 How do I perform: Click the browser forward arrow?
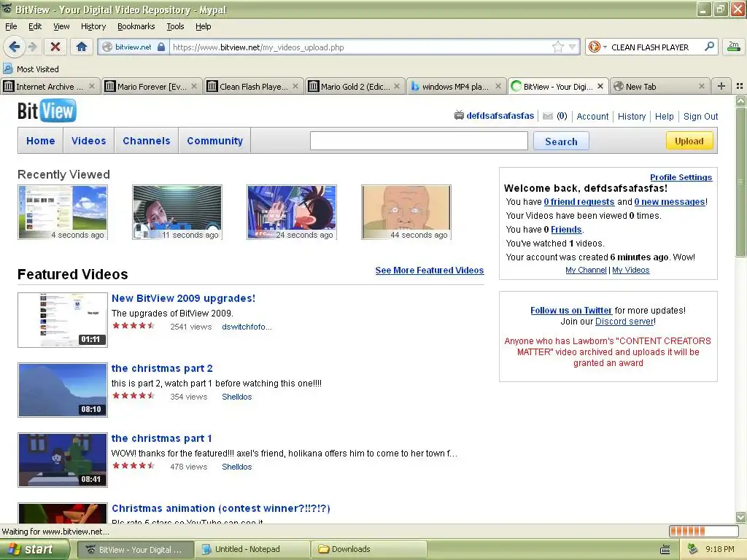pyautogui.click(x=32, y=47)
